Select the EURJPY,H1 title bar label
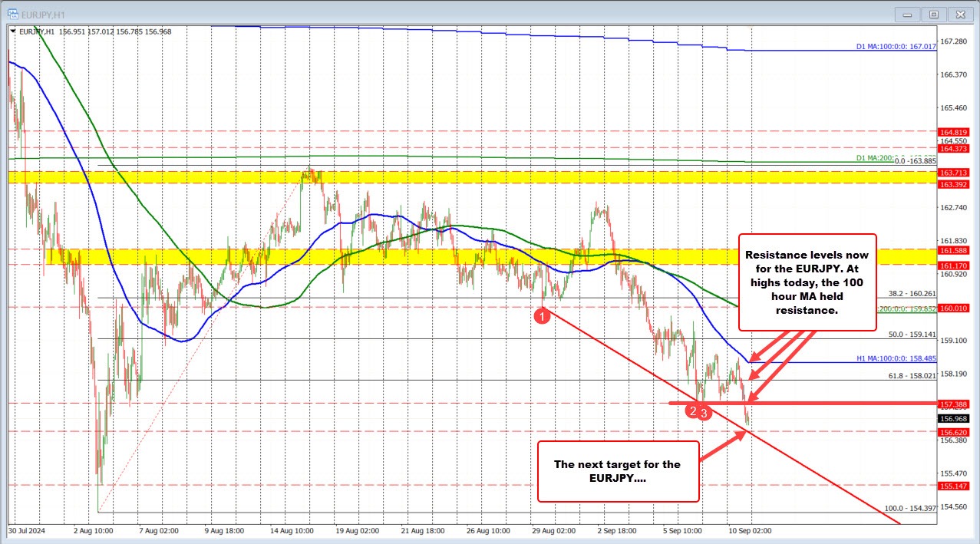 point(41,13)
